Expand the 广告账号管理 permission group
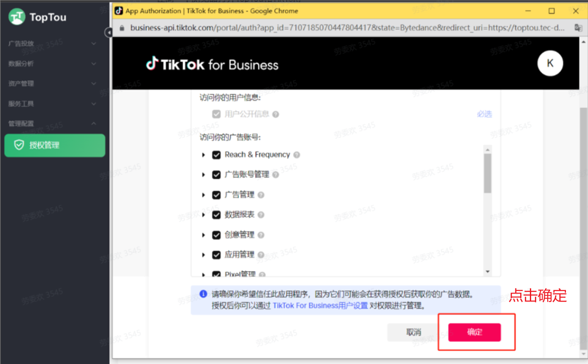Viewport: 588px width, 364px height. coord(204,175)
